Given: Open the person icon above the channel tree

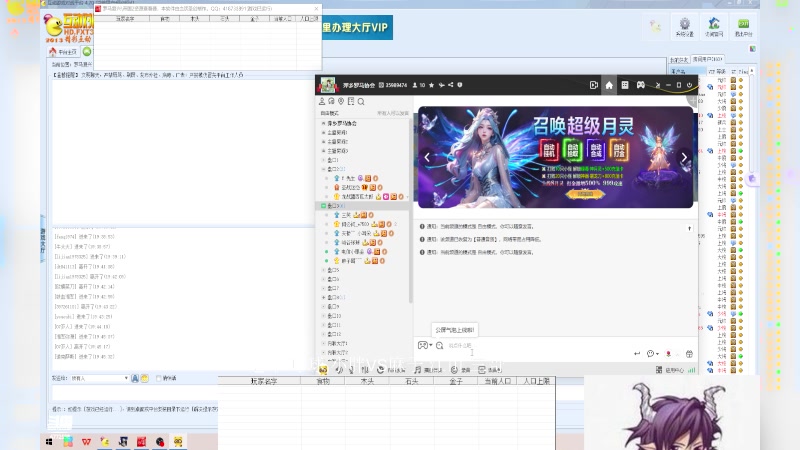Looking at the screenshot, I should click(322, 102).
